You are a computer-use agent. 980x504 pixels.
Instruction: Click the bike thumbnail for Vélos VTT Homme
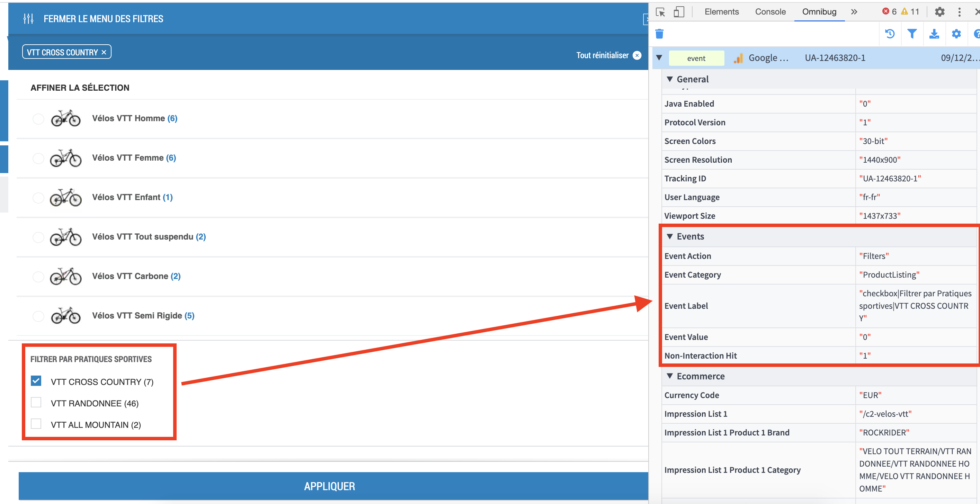pyautogui.click(x=66, y=118)
